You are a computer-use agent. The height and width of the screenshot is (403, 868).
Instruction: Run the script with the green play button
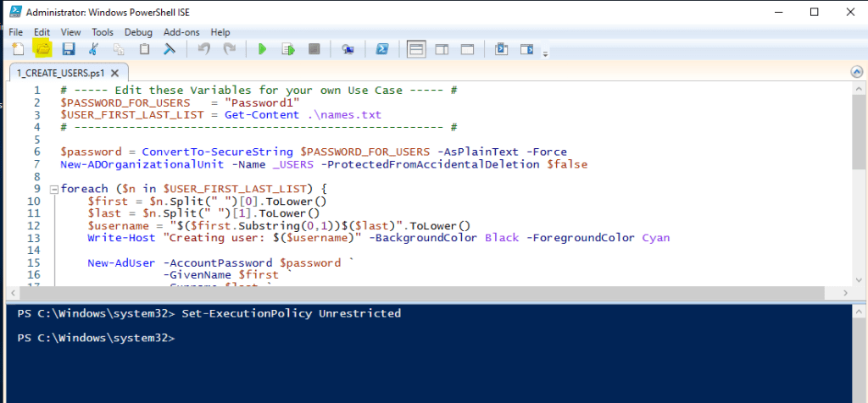coord(262,49)
